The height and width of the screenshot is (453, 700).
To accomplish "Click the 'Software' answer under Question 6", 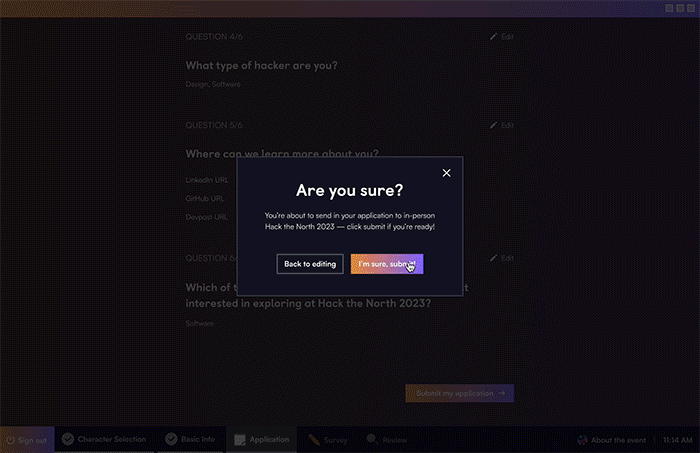I will pos(200,323).
